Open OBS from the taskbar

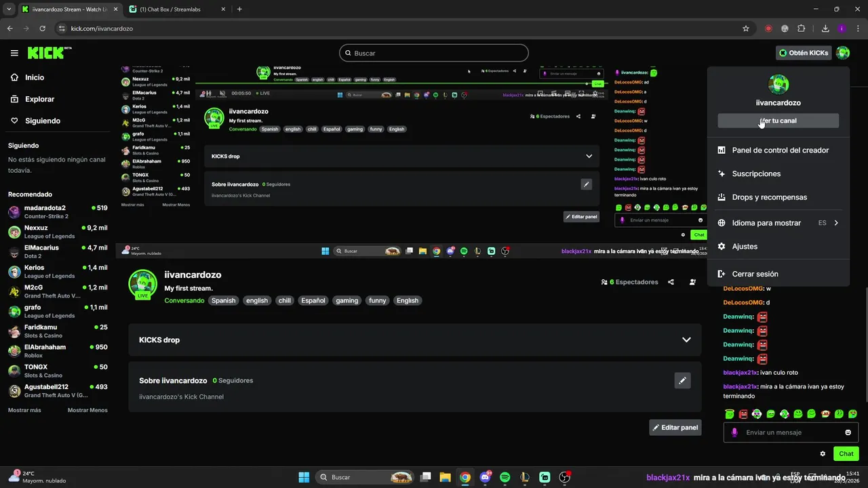564,477
